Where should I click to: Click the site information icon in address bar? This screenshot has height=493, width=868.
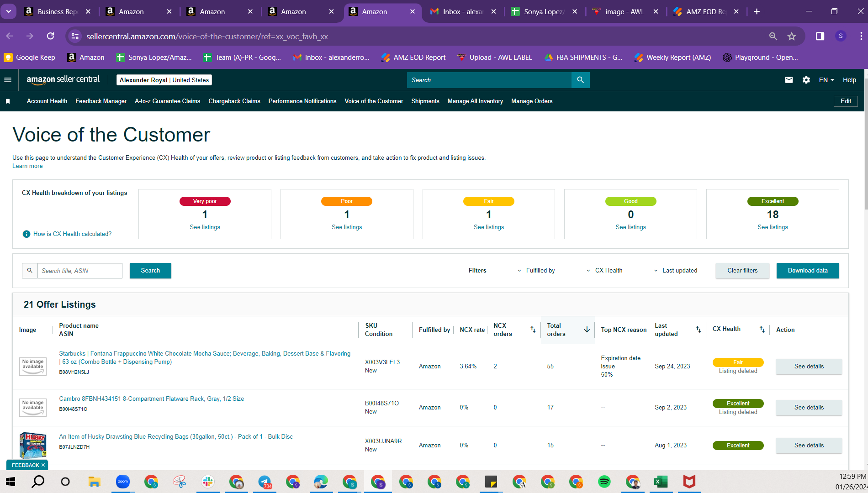(75, 36)
